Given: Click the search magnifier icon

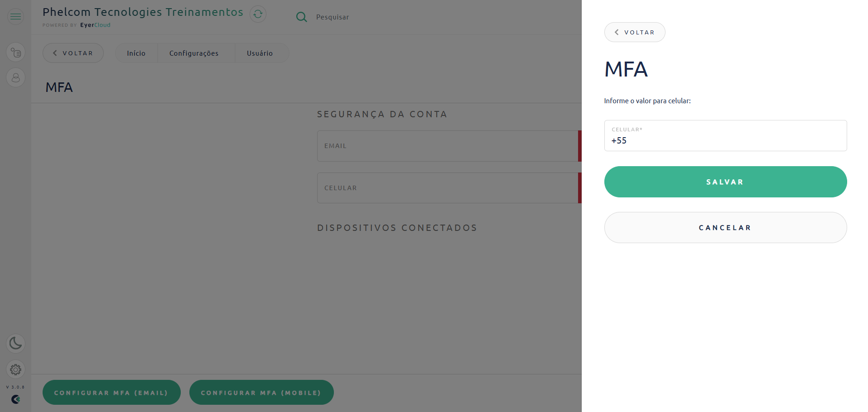Looking at the screenshot, I should point(301,17).
